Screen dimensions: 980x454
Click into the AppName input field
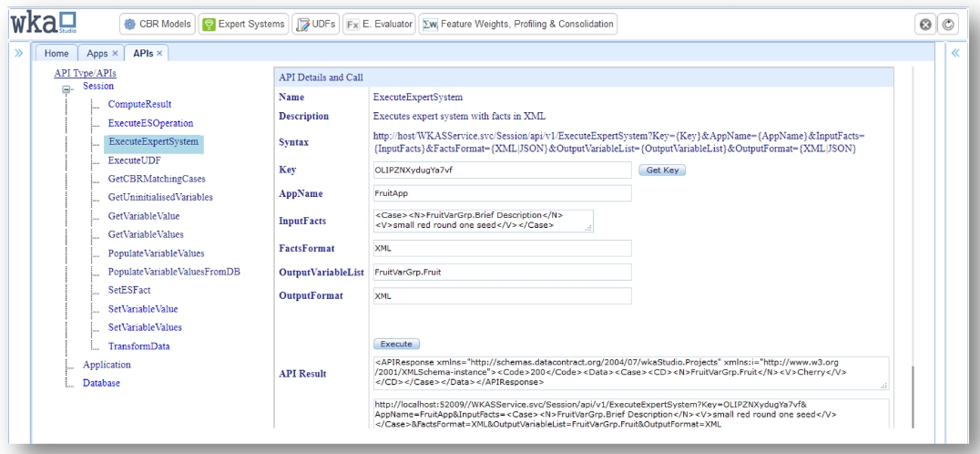click(502, 193)
